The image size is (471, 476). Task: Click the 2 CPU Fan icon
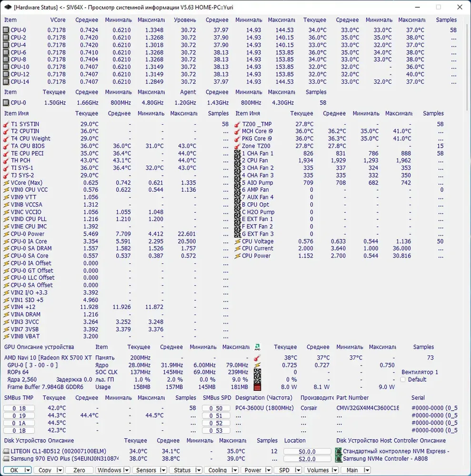[x=238, y=160]
